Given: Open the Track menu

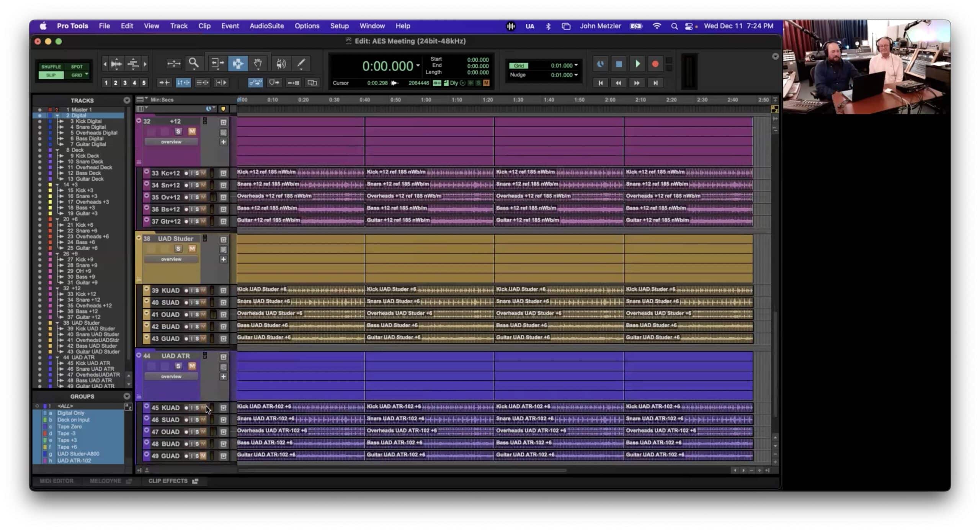Looking at the screenshot, I should tap(179, 26).
